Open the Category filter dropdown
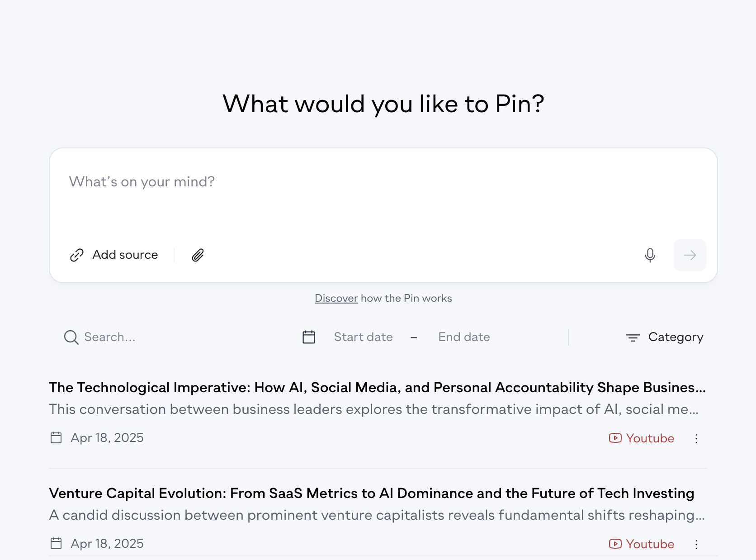Screen dimensions: 756x560 pyautogui.click(x=664, y=337)
